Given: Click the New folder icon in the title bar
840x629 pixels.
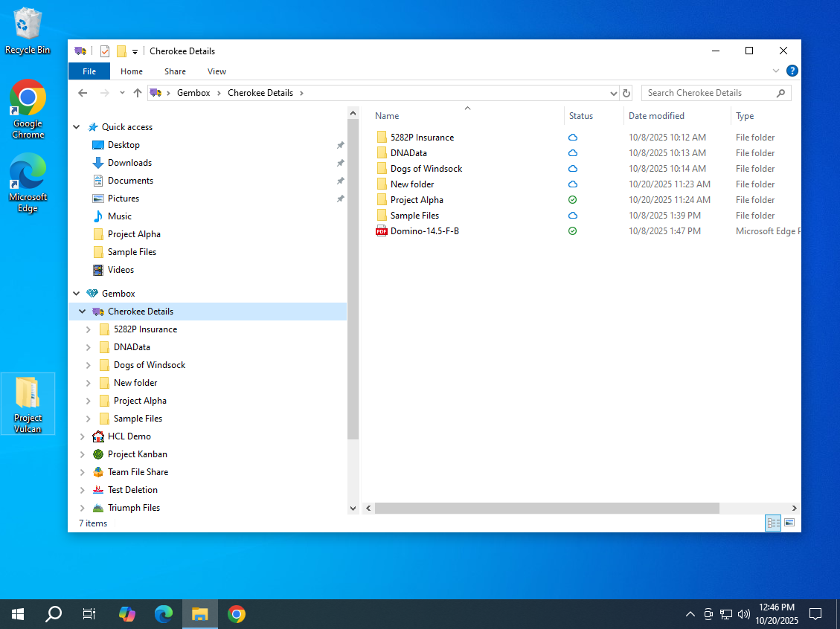Looking at the screenshot, I should [121, 51].
